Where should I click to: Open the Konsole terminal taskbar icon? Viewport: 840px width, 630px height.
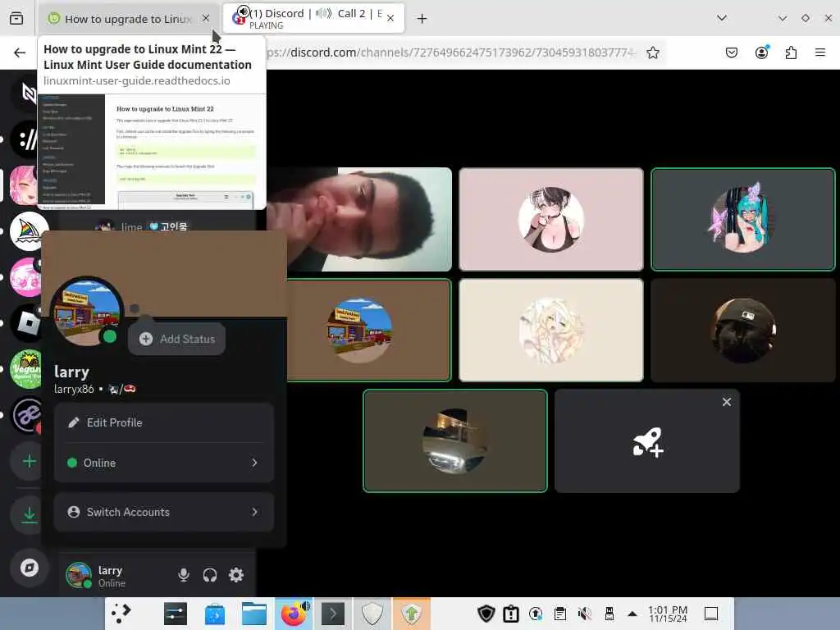[333, 614]
